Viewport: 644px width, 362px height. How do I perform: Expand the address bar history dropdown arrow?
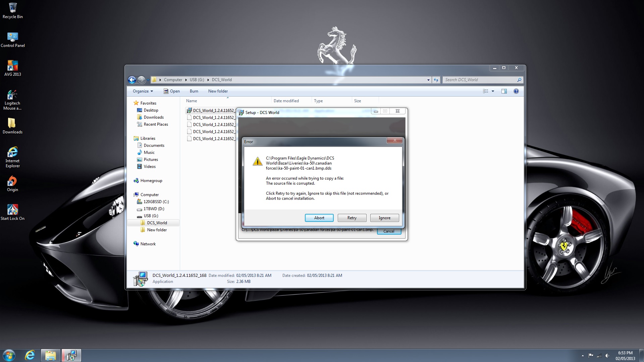point(428,80)
